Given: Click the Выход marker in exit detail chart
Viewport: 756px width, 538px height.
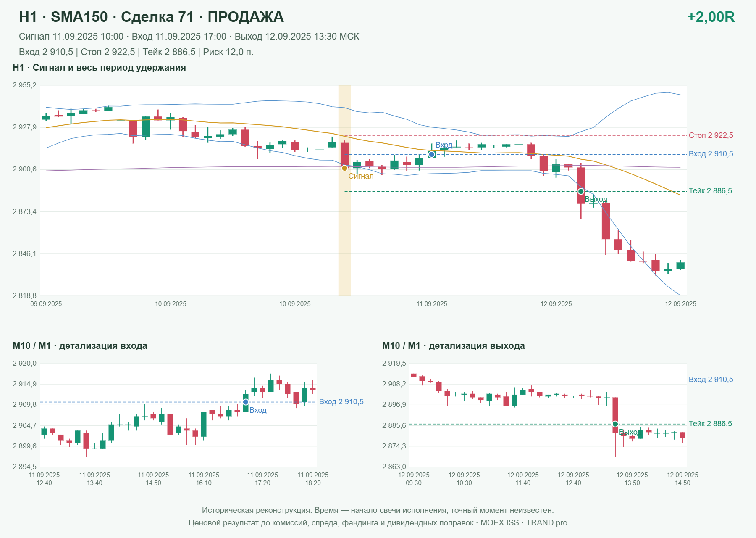Looking at the screenshot, I should (x=615, y=424).
